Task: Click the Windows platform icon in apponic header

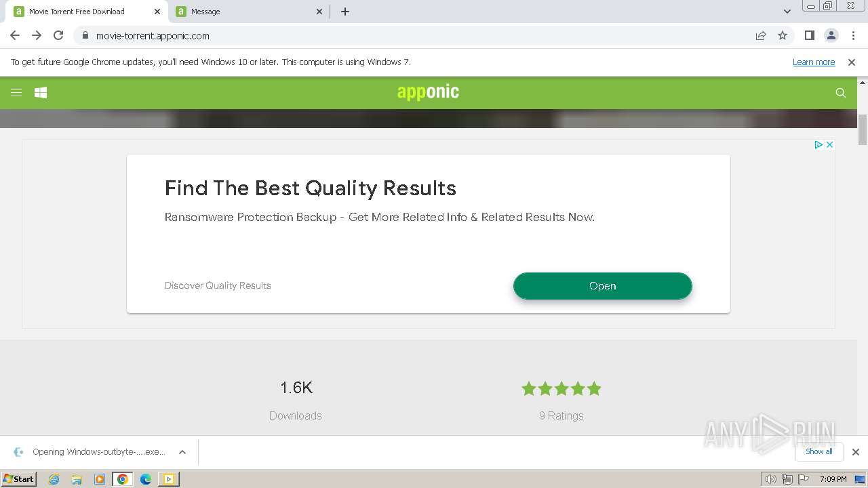Action: [x=41, y=93]
